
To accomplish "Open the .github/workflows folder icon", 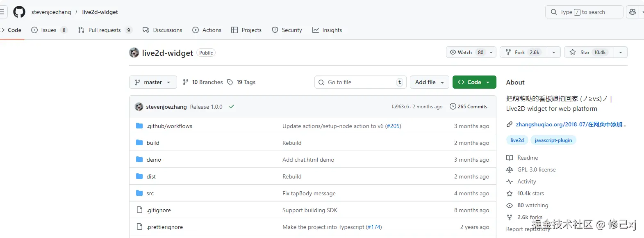I will [x=139, y=126].
